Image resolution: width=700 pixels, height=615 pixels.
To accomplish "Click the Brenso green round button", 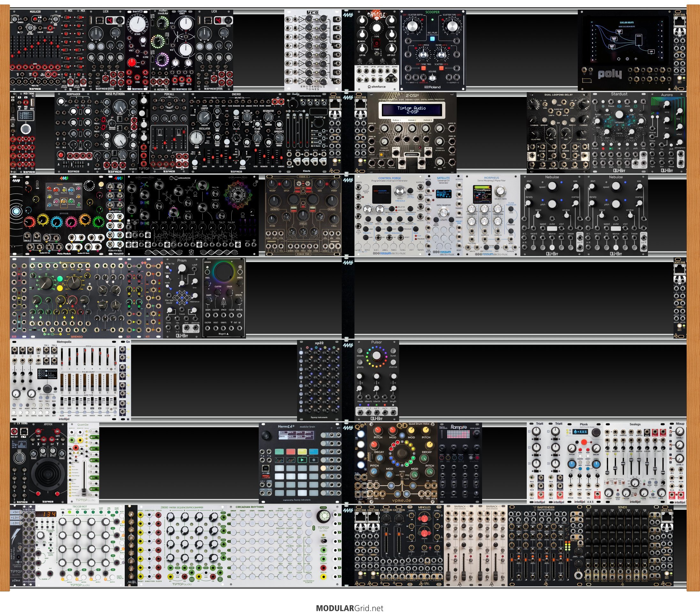I will 60,279.
